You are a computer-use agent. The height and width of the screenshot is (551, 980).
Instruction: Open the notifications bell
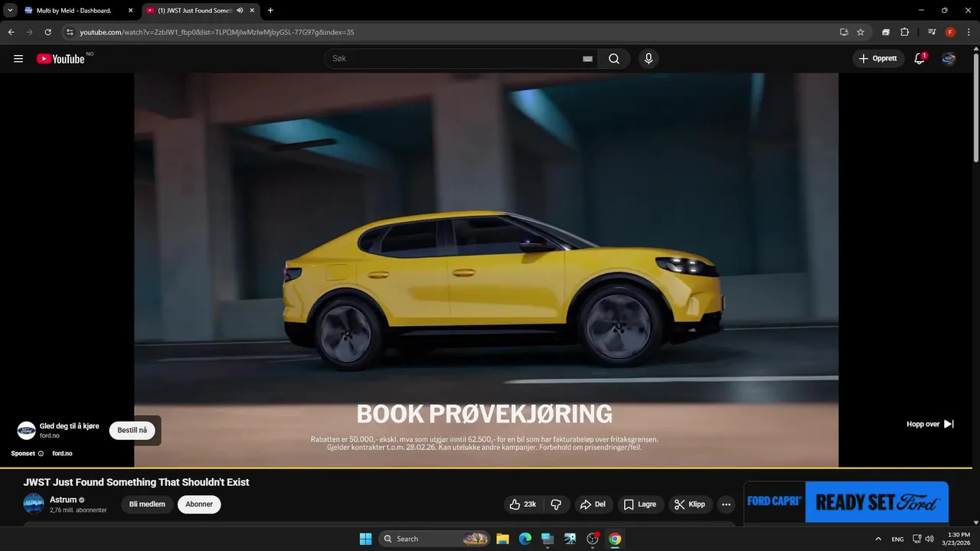[x=920, y=59]
